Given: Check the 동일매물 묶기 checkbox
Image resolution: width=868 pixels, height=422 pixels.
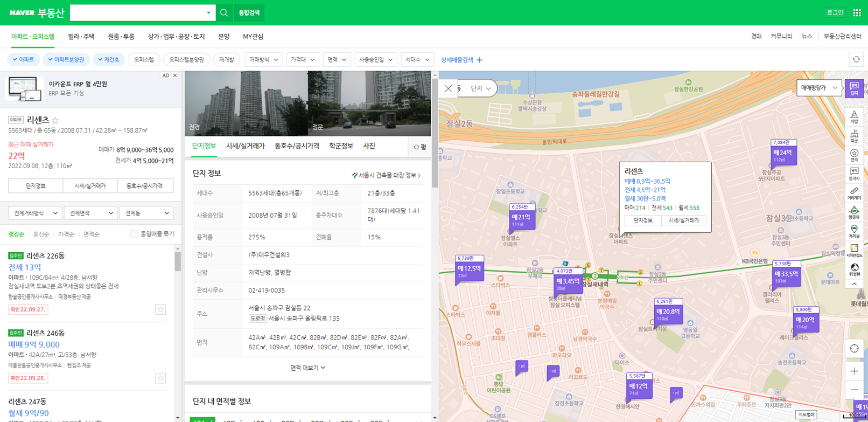Looking at the screenshot, I should (x=134, y=234).
